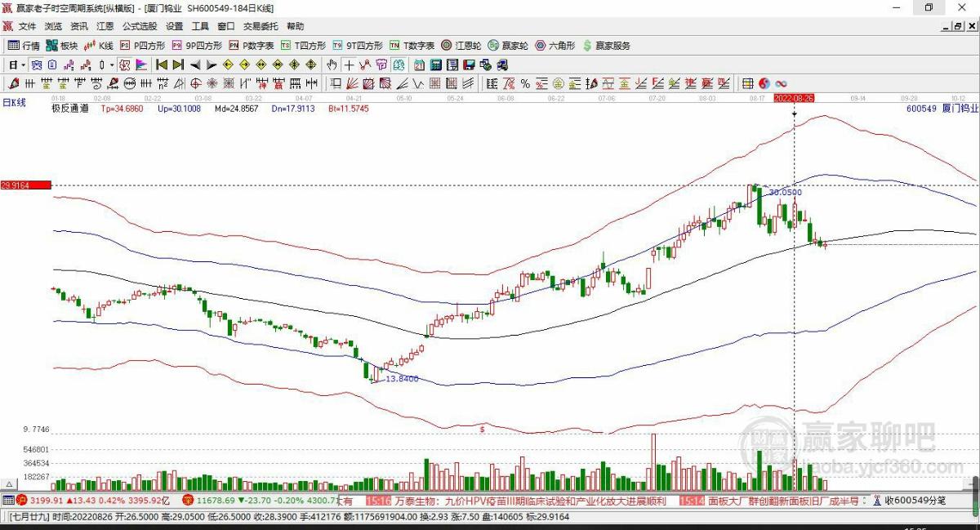Jump to first bar with green arrow
The height and width of the screenshot is (530, 980).
162,65
